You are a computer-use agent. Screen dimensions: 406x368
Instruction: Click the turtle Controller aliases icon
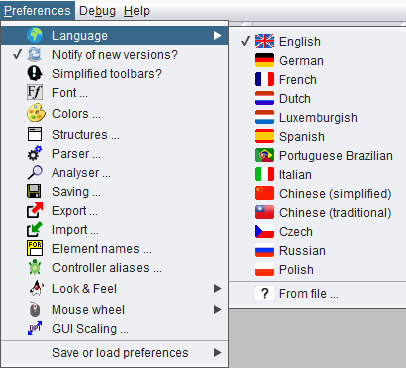pos(35,267)
